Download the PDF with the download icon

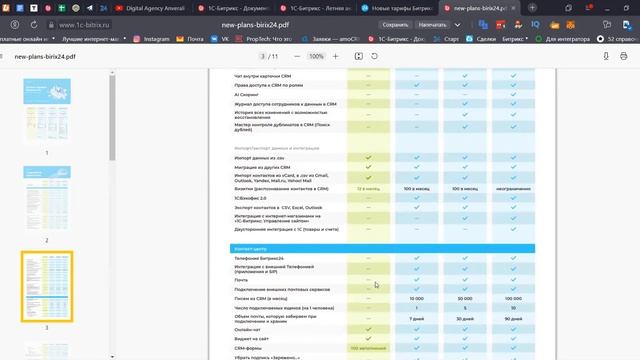(x=606, y=56)
